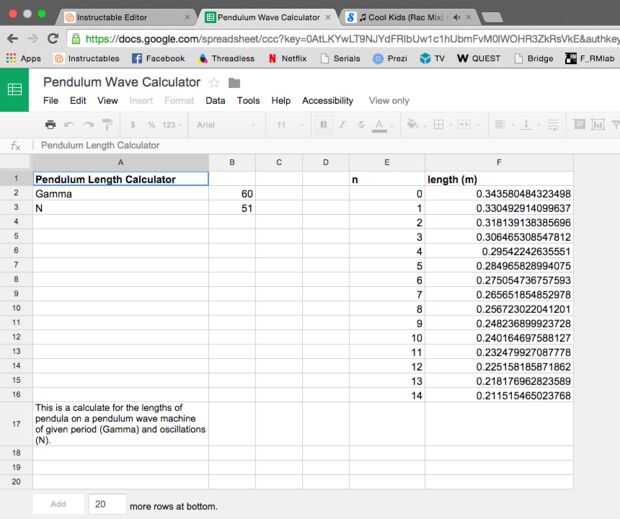The width and height of the screenshot is (620, 519).
Task: Select cell 0.211515465023768
Action: (499, 396)
